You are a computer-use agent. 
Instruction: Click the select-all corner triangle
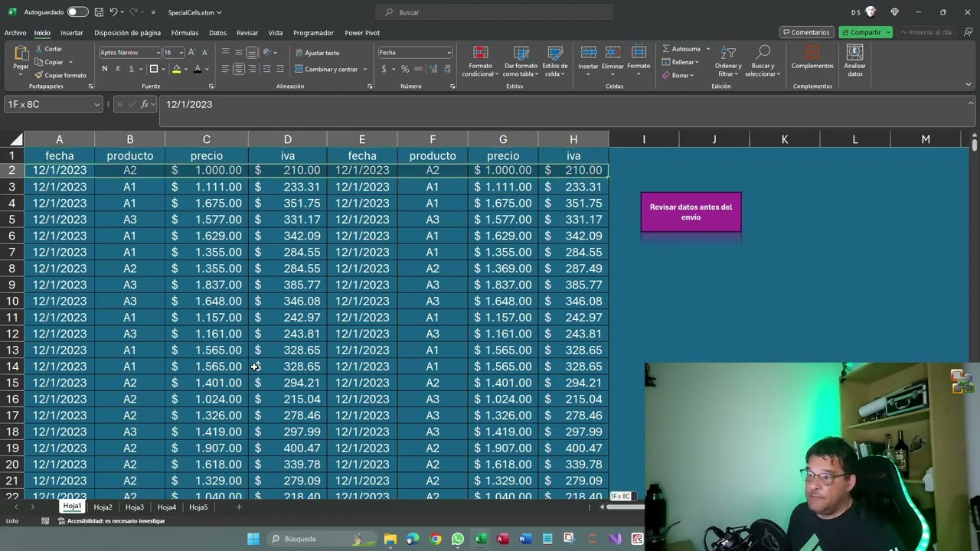16,139
